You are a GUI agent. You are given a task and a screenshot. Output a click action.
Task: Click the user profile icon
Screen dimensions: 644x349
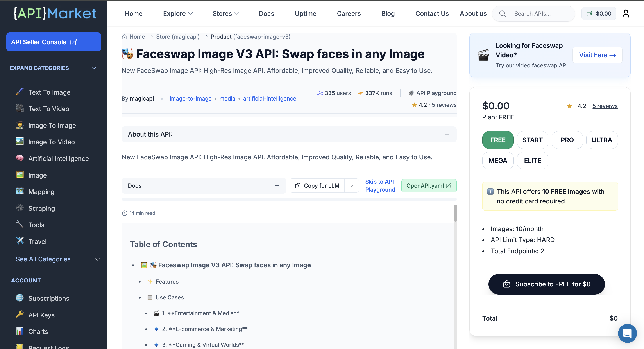point(626,14)
